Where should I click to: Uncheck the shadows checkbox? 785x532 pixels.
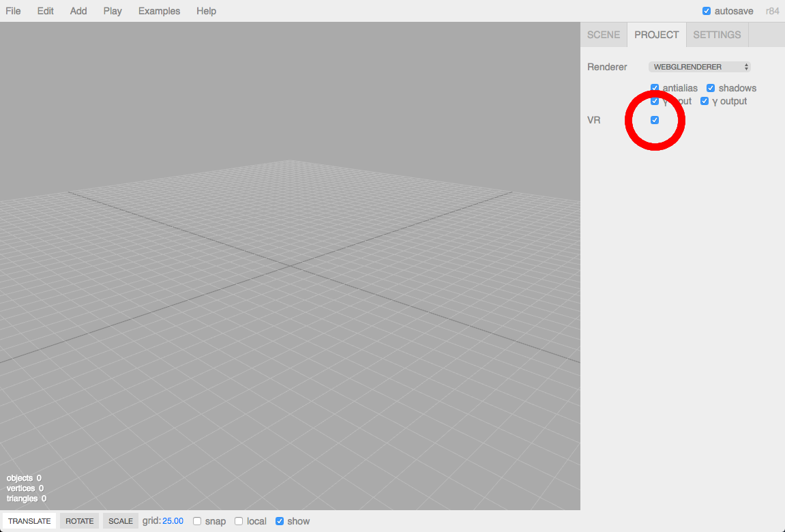coord(711,88)
